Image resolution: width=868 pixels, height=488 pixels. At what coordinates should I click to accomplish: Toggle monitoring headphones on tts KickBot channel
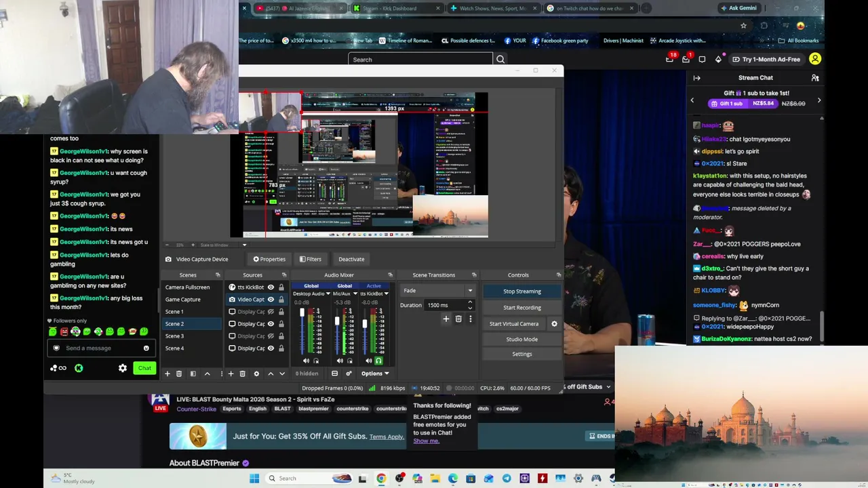[378, 361]
